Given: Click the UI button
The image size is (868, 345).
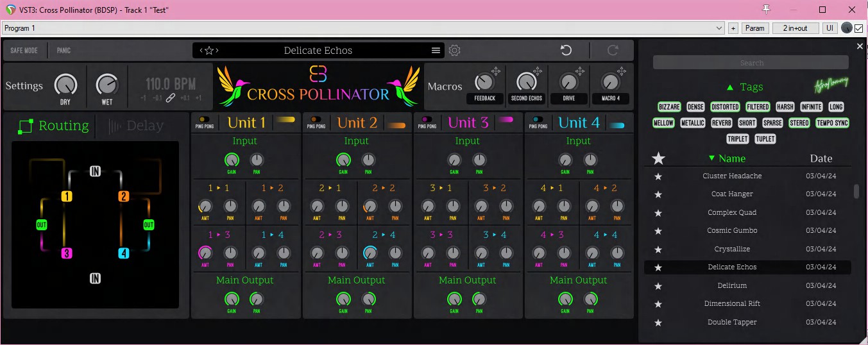Looking at the screenshot, I should coord(830,28).
